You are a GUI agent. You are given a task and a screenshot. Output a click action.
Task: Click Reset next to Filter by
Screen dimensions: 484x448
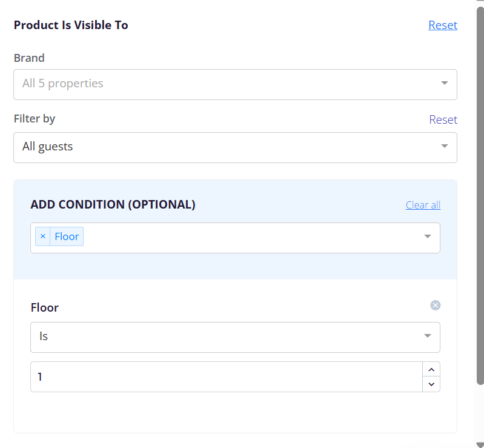(x=443, y=119)
